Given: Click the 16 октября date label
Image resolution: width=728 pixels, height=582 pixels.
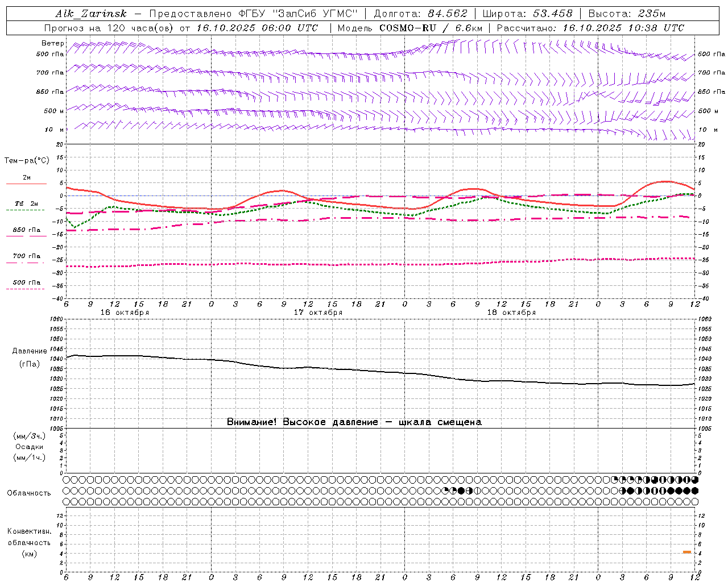Looking at the screenshot, I should click(125, 313).
